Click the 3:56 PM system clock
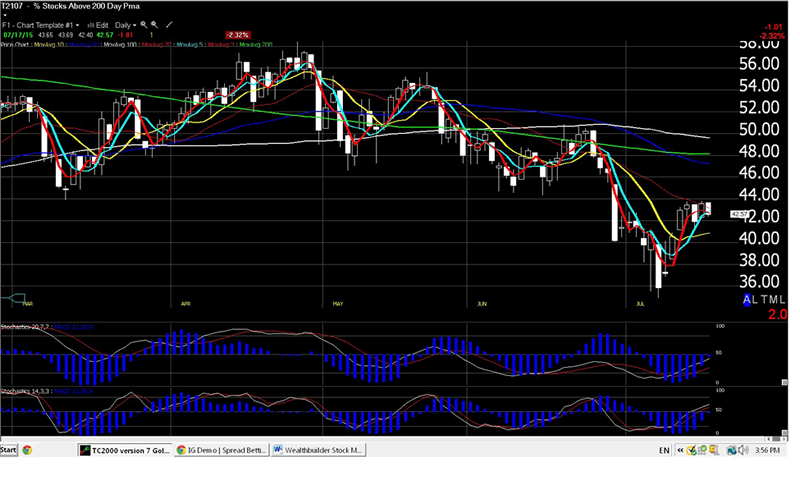This screenshot has width=800, height=500. [x=767, y=450]
